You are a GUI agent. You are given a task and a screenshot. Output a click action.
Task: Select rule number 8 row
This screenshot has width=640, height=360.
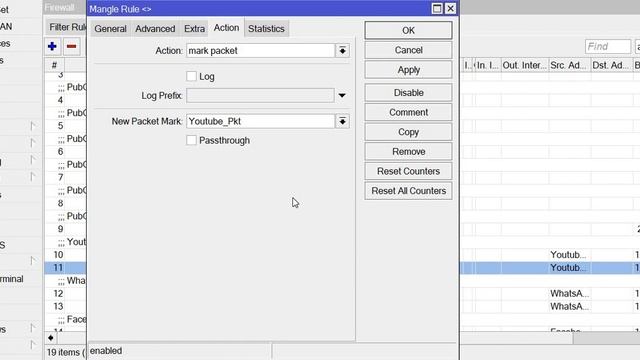[65, 203]
